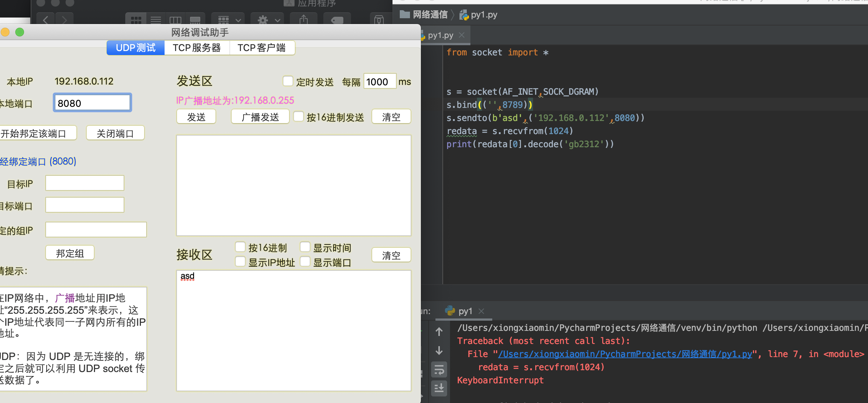Click code line redata = s.recvfrom(1024) in editor

(x=510, y=131)
